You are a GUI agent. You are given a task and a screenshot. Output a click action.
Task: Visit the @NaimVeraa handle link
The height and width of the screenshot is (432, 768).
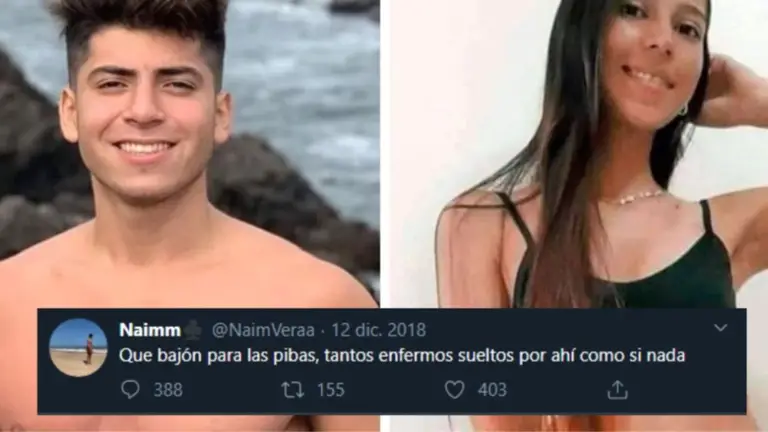(263, 330)
